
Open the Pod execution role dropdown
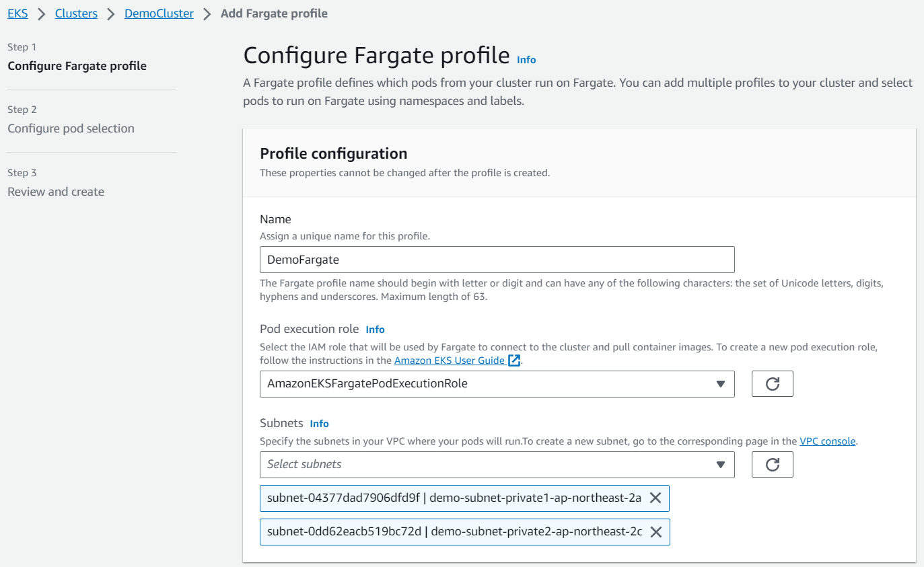coord(497,384)
